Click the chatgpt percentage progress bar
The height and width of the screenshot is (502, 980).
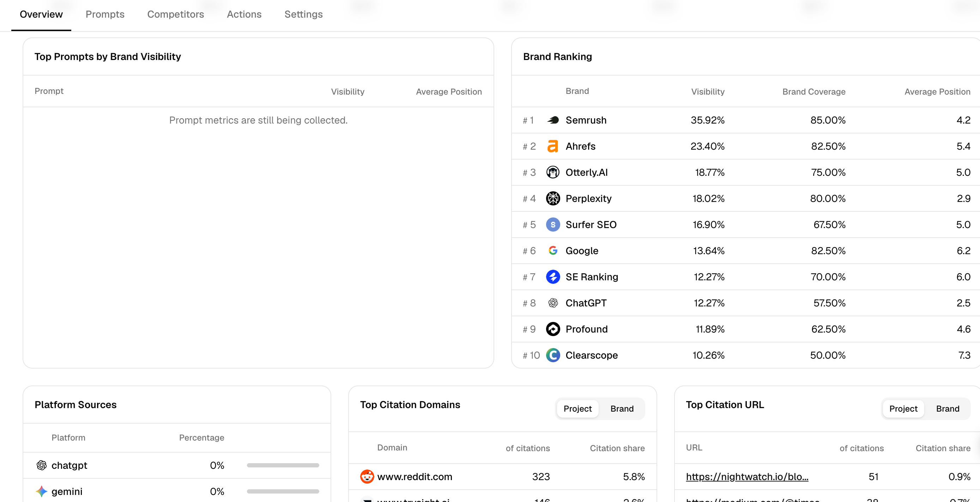click(x=283, y=465)
